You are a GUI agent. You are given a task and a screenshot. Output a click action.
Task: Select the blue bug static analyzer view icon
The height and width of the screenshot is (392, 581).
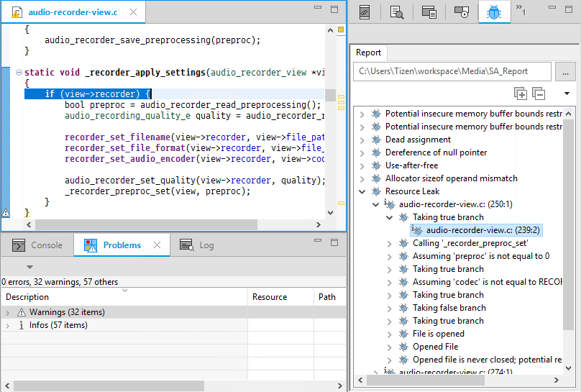[494, 12]
